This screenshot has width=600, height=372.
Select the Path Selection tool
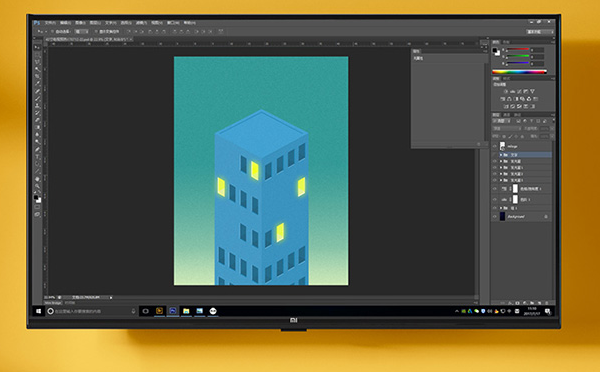[37, 164]
